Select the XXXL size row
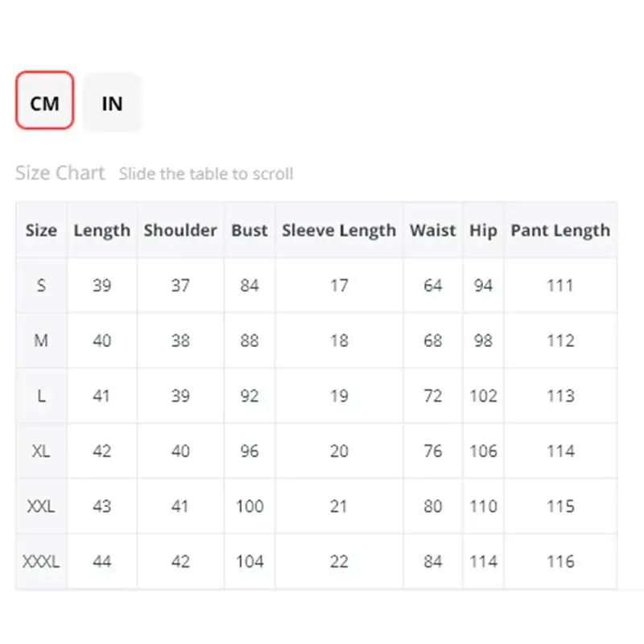 [41, 561]
